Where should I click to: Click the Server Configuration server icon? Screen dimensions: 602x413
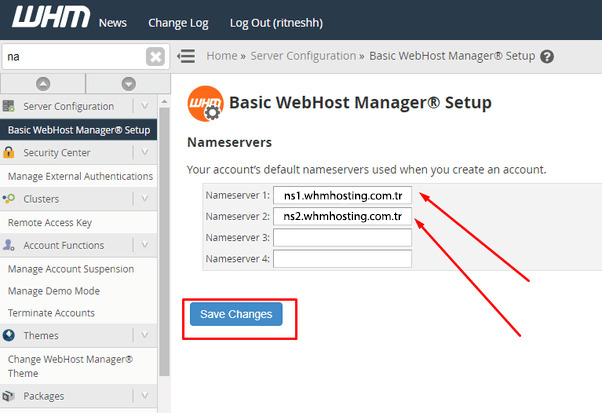point(8,106)
